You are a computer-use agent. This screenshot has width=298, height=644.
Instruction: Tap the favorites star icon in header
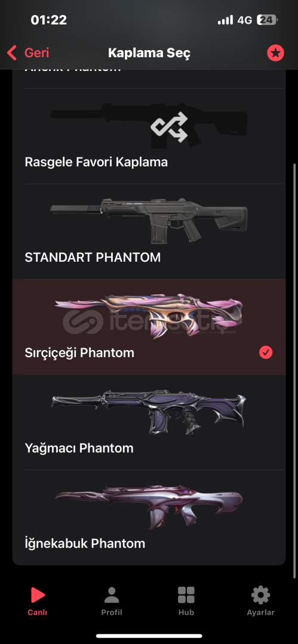click(275, 53)
